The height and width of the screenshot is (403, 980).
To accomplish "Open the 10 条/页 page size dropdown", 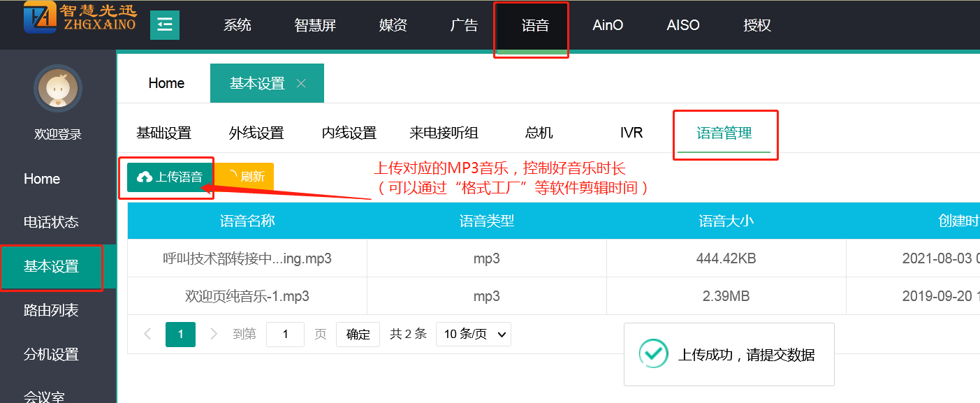I will 473,334.
